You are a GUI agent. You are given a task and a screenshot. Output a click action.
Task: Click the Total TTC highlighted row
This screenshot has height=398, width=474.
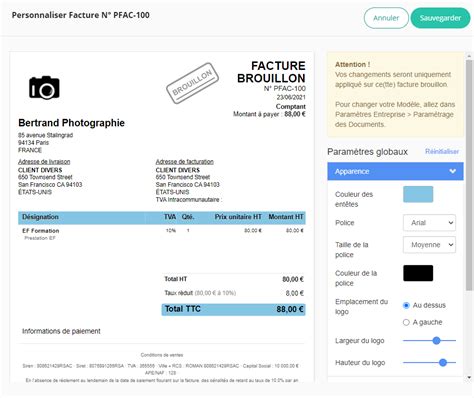[x=233, y=309]
